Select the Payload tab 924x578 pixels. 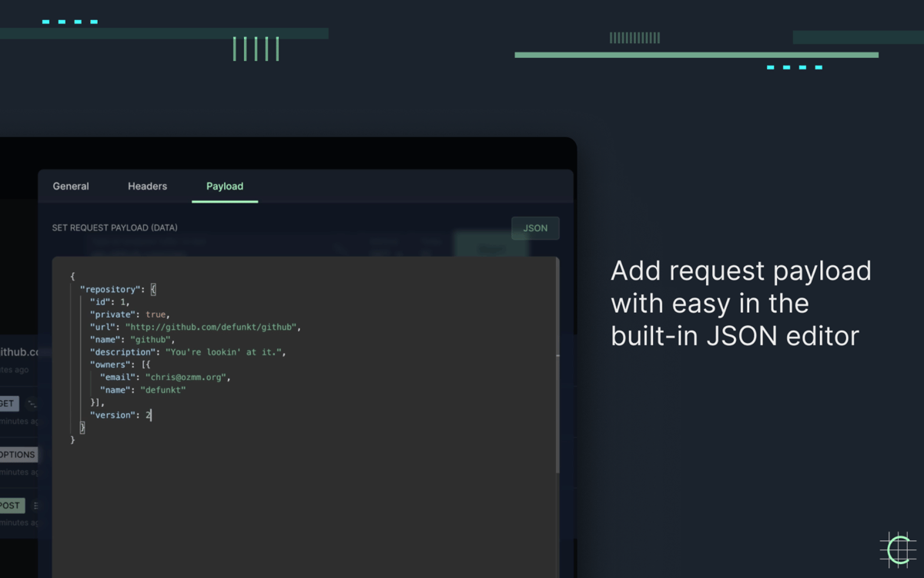click(225, 187)
